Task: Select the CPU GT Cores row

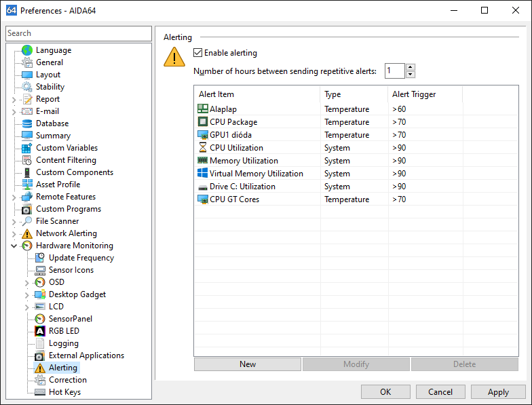Action: pos(356,199)
